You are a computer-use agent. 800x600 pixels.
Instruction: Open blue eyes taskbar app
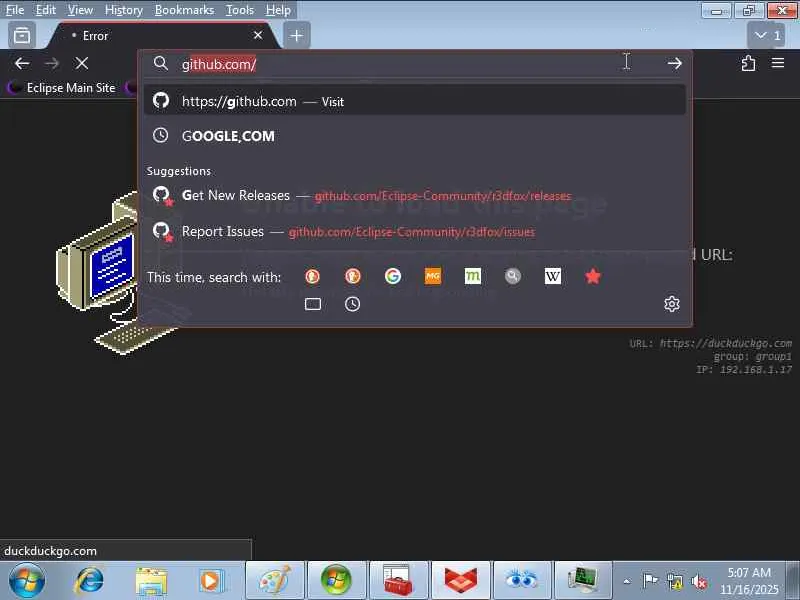[x=521, y=581]
